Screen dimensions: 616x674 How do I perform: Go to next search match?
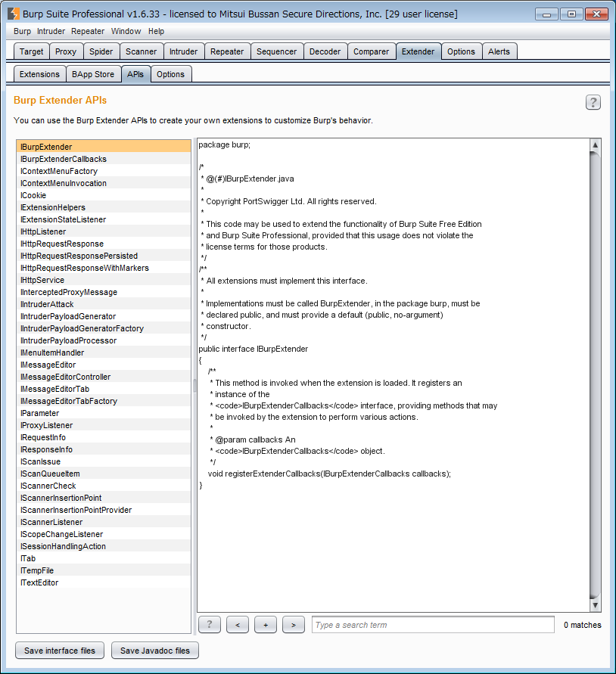[294, 625]
